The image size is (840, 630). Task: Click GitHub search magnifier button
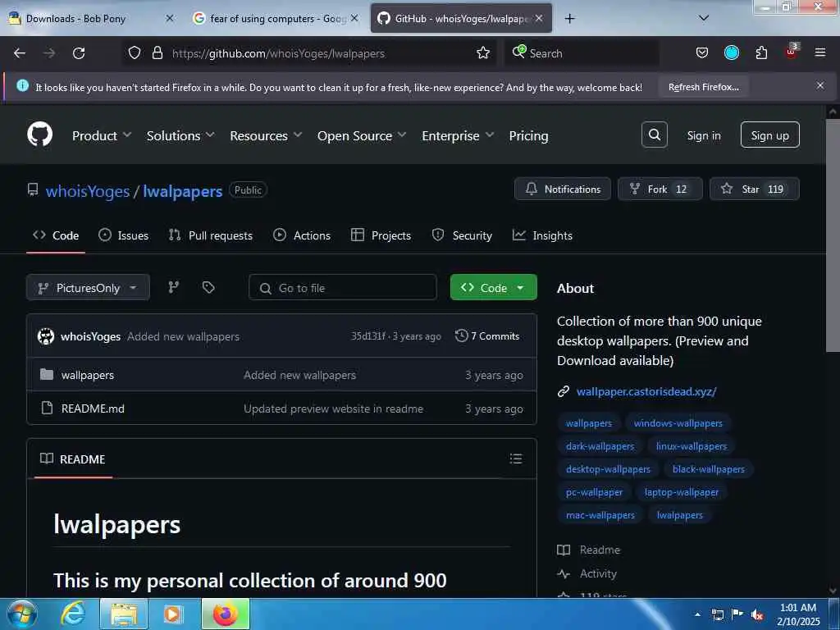click(654, 135)
